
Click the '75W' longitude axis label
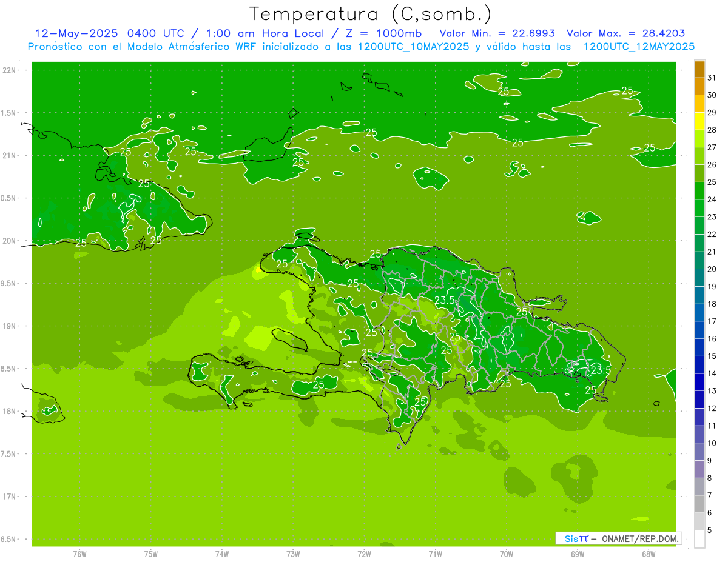point(151,554)
